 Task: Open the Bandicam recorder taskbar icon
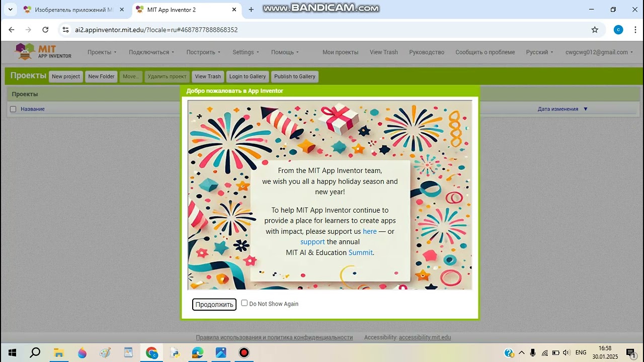pos(244,352)
